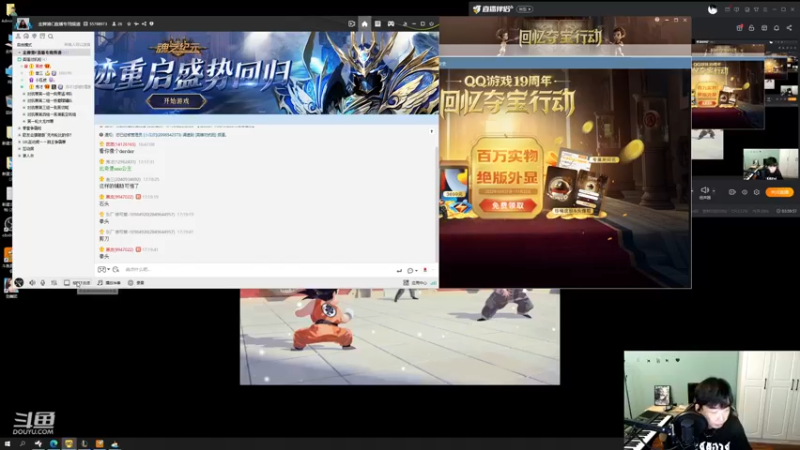Click the bulletin icon above channel list
Screen dimensions: 800x450
pyautogui.click(x=42, y=36)
